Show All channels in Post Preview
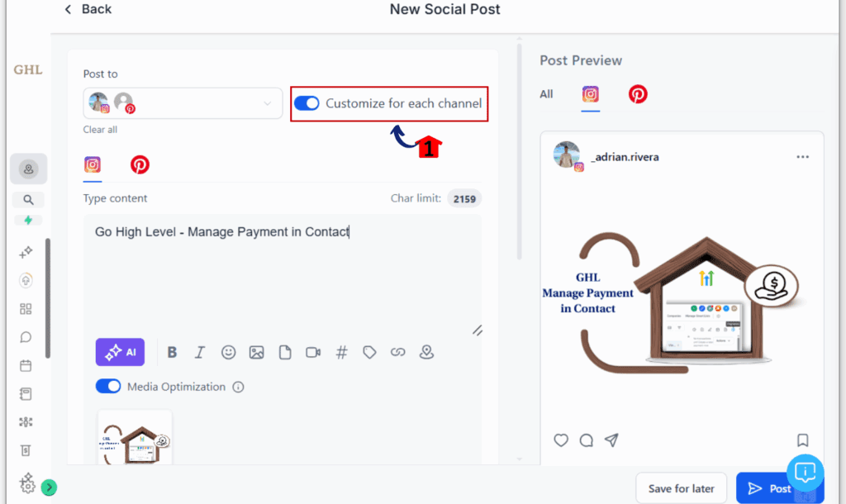Image resolution: width=846 pixels, height=504 pixels. point(546,94)
